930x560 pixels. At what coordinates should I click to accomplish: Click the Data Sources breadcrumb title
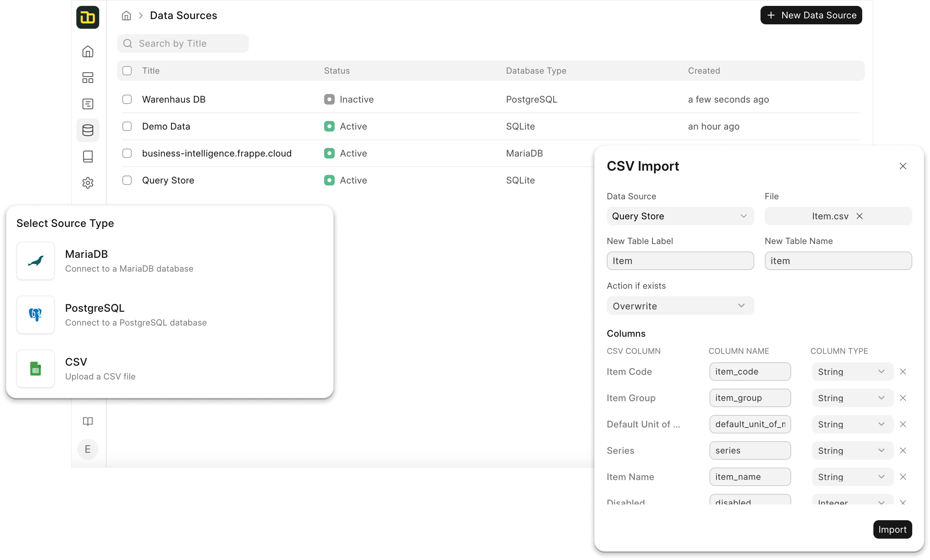pos(183,15)
